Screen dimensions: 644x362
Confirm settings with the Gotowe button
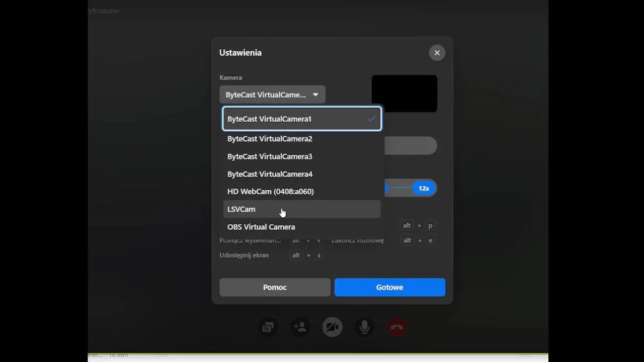(390, 287)
